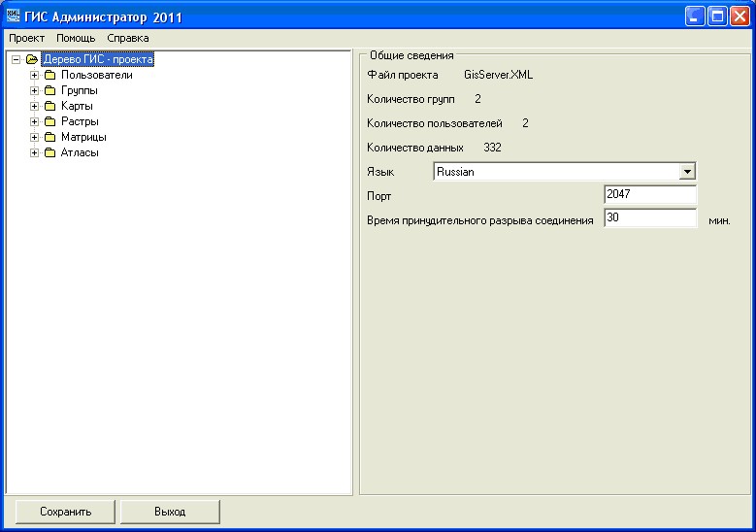Open the Помощь menu

tap(76, 38)
